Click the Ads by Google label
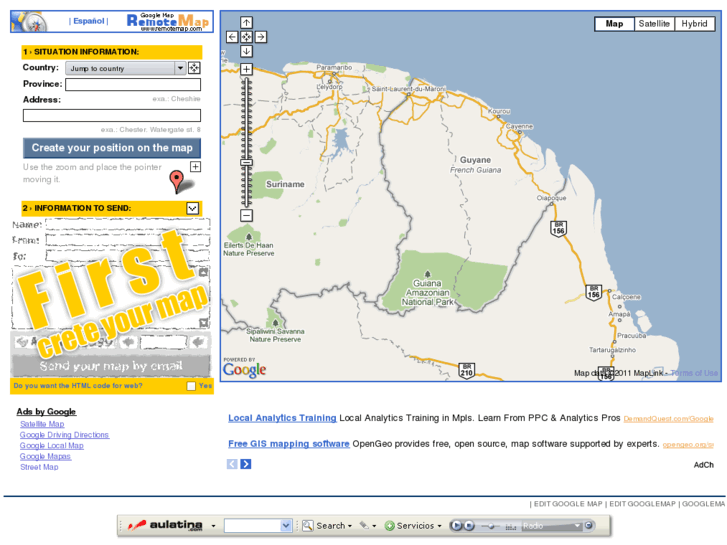Viewport: 727px width, 545px height. coord(46,411)
